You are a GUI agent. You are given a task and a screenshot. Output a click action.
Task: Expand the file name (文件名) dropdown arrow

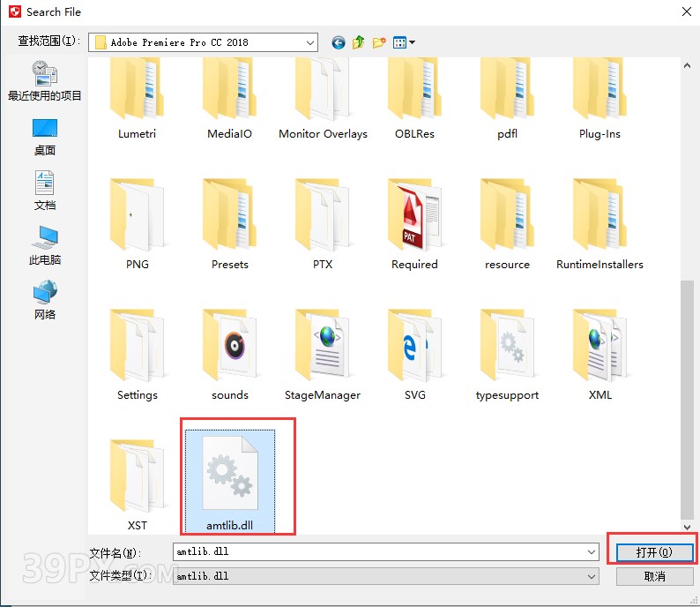click(592, 552)
